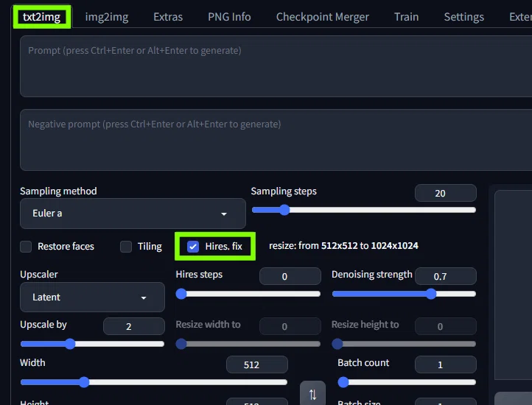Edit the Resize width to number field
This screenshot has width=532, height=405.
point(290,326)
